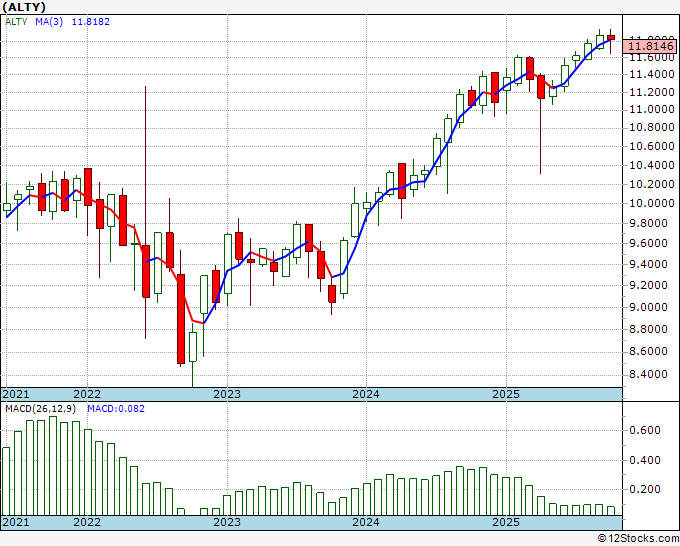
Task: Click the 2025 label on the MACD axis
Action: pyautogui.click(x=506, y=522)
